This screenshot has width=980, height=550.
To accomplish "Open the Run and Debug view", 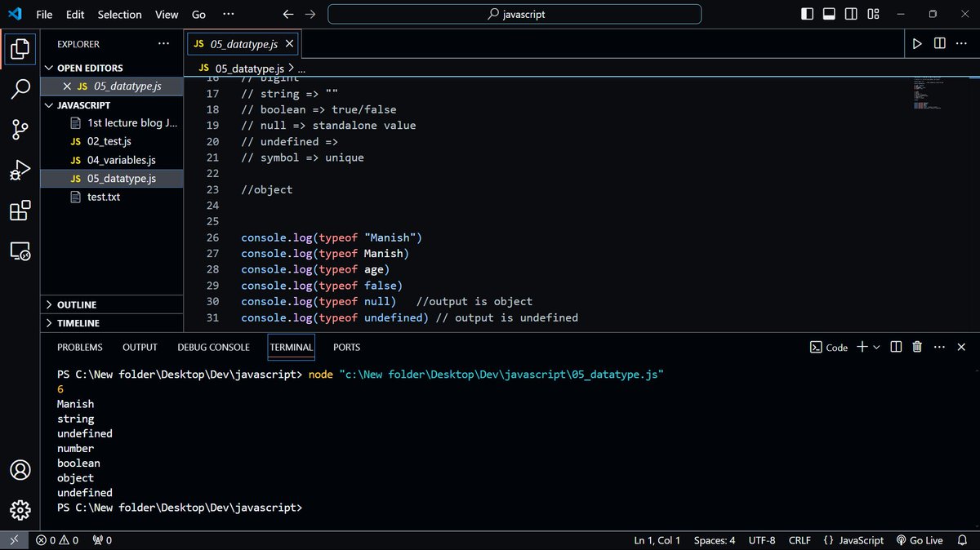I will [x=20, y=170].
